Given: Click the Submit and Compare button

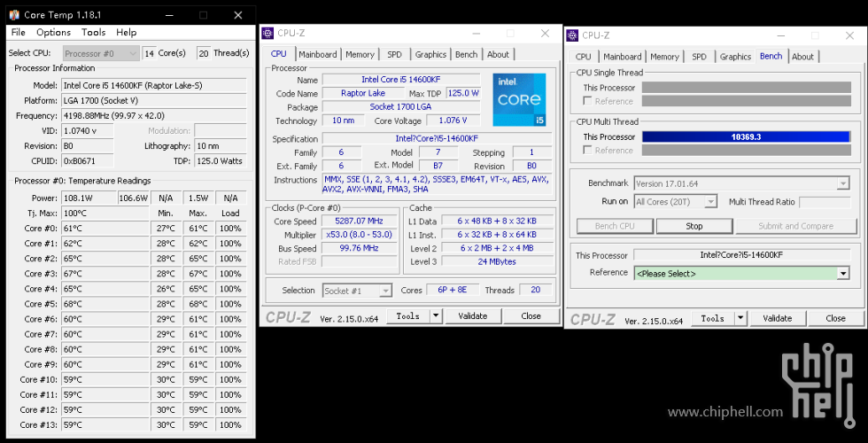Looking at the screenshot, I should (x=795, y=226).
